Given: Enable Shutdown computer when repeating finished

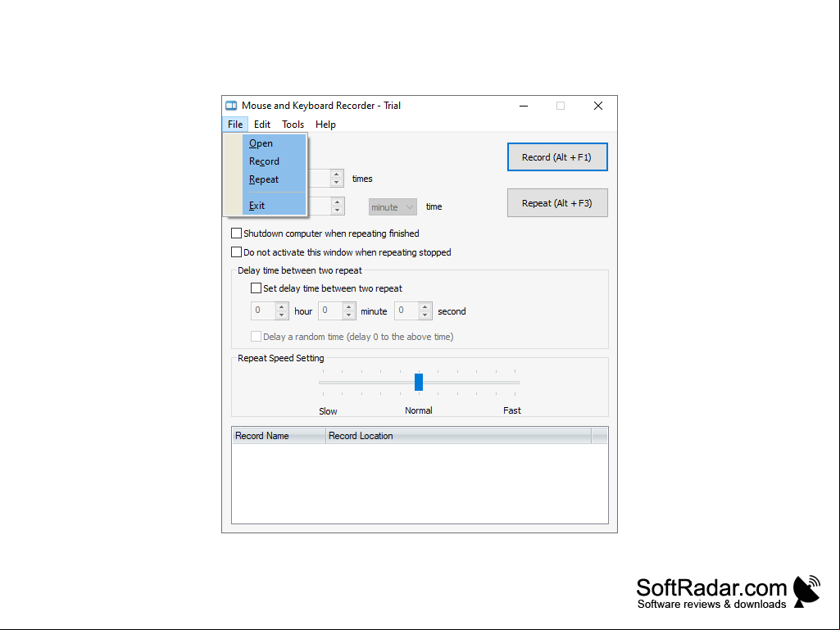Looking at the screenshot, I should (x=236, y=233).
